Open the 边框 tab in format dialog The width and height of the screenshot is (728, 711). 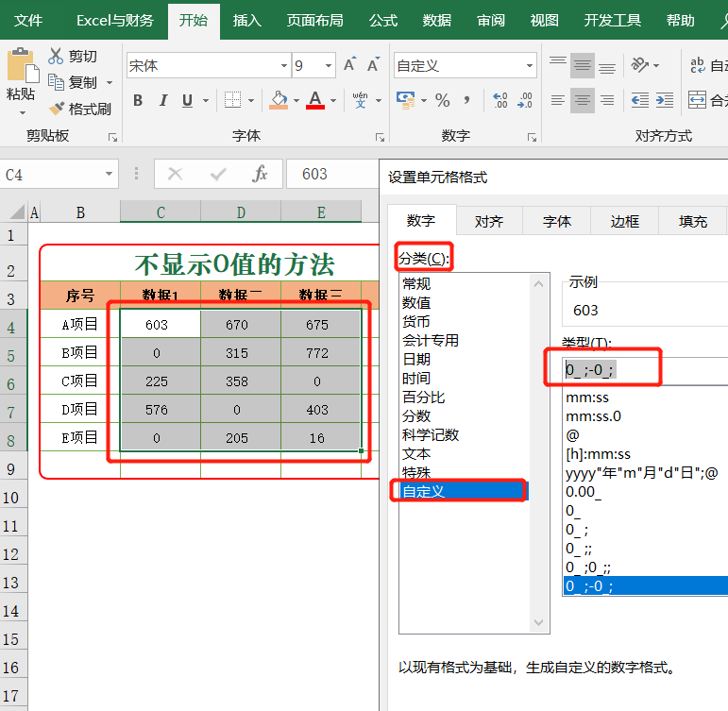(x=624, y=221)
